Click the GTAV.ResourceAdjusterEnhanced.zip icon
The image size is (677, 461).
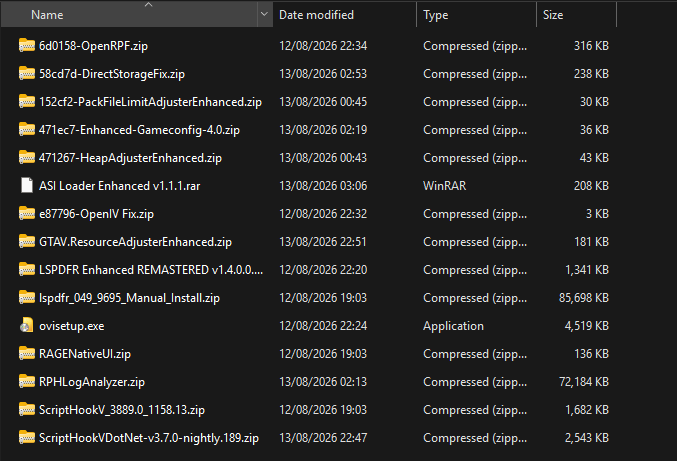click(x=27, y=241)
